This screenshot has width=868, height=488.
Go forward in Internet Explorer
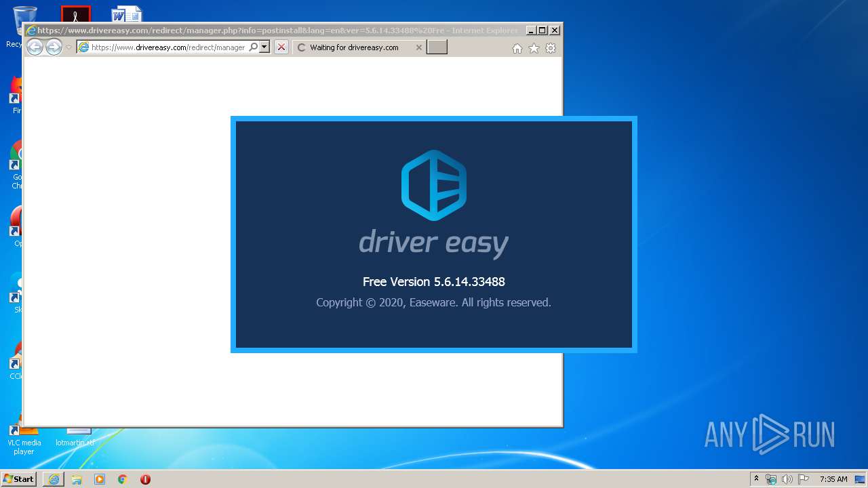54,47
